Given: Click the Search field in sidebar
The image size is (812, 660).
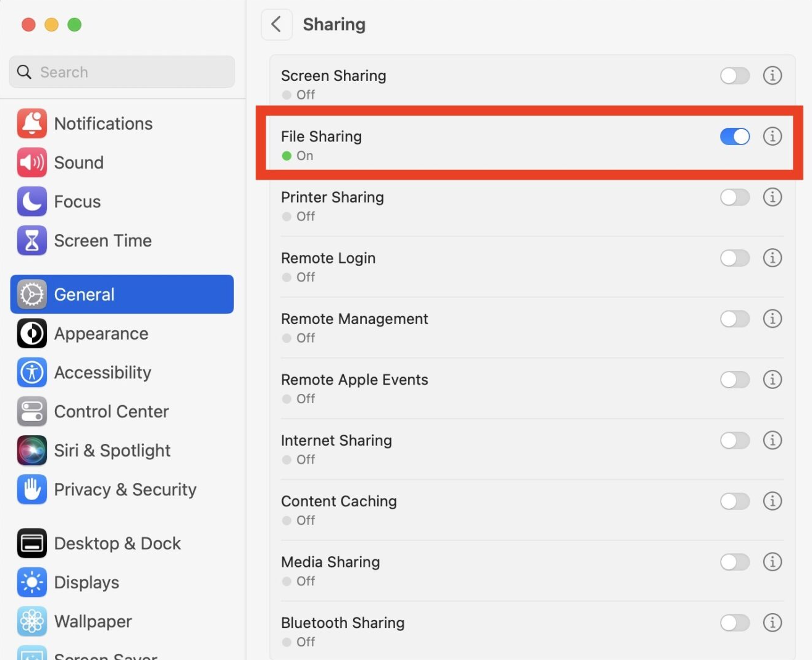Looking at the screenshot, I should pyautogui.click(x=130, y=72).
